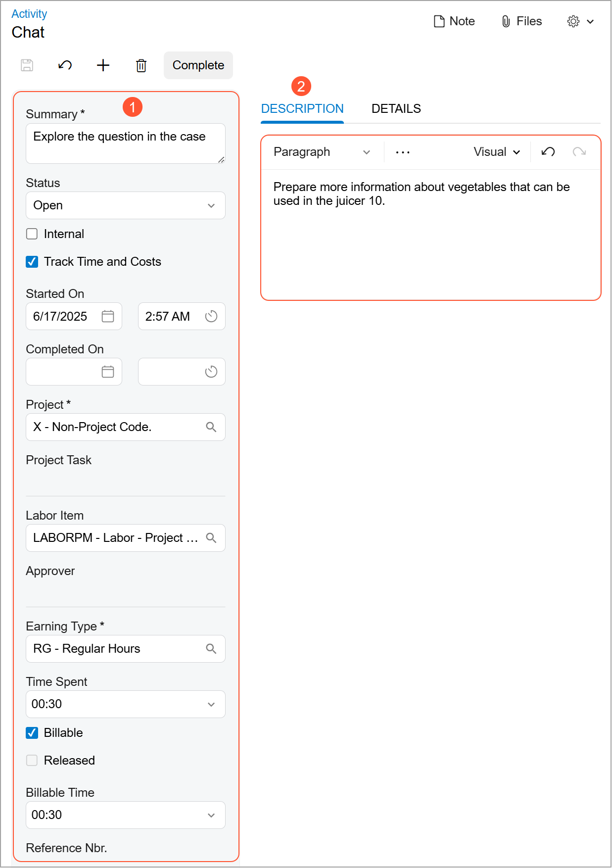Viewport: 612px width, 868px height.
Task: Open the Started On time picker clock
Action: pos(211,316)
